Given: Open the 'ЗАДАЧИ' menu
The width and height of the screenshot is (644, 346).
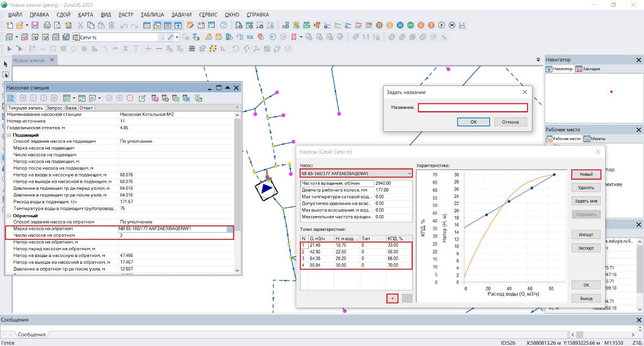Looking at the screenshot, I should 181,14.
